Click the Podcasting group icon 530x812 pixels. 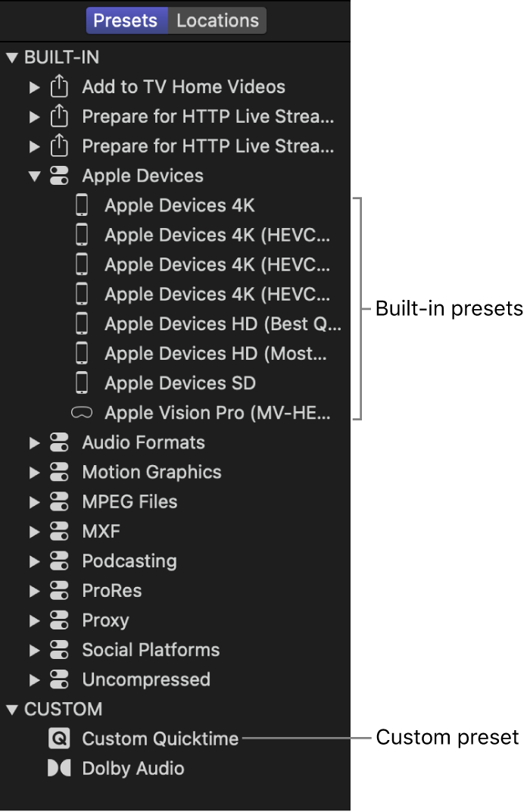tap(58, 561)
